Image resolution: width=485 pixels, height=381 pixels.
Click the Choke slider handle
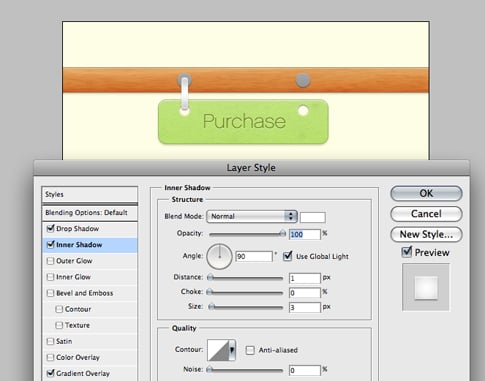(x=210, y=292)
